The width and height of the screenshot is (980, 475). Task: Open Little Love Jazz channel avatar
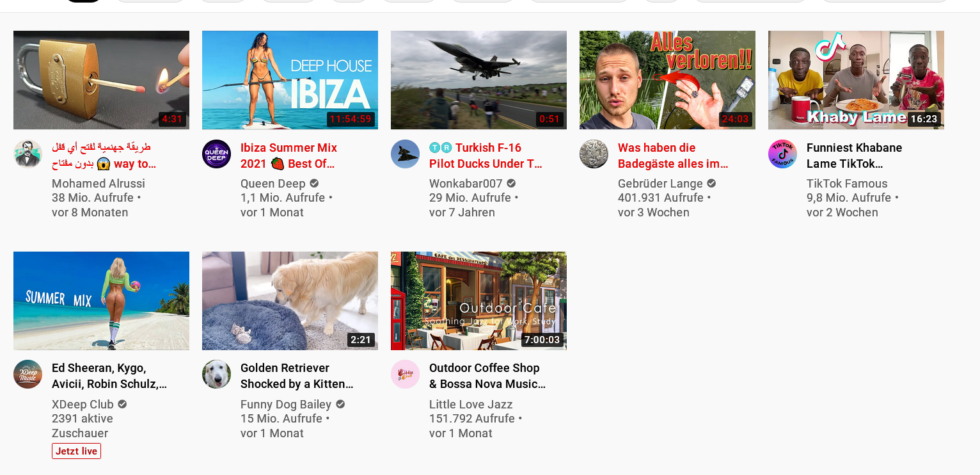click(405, 374)
